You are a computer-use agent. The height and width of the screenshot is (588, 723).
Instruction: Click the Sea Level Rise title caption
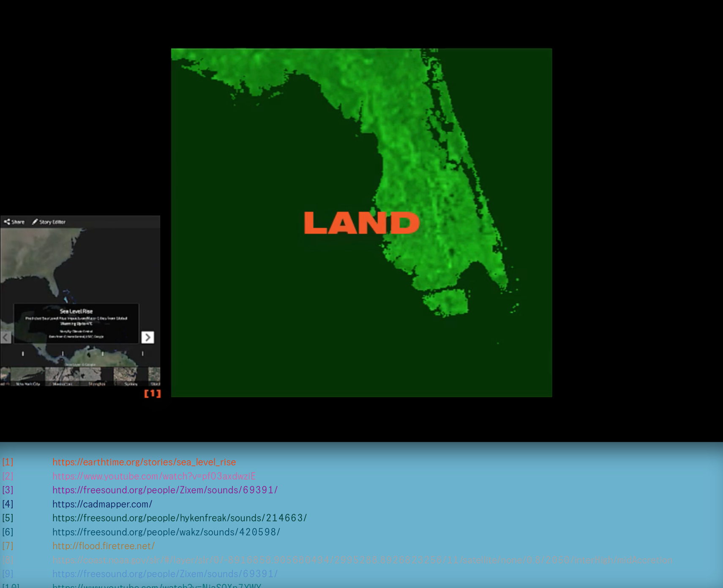point(76,311)
